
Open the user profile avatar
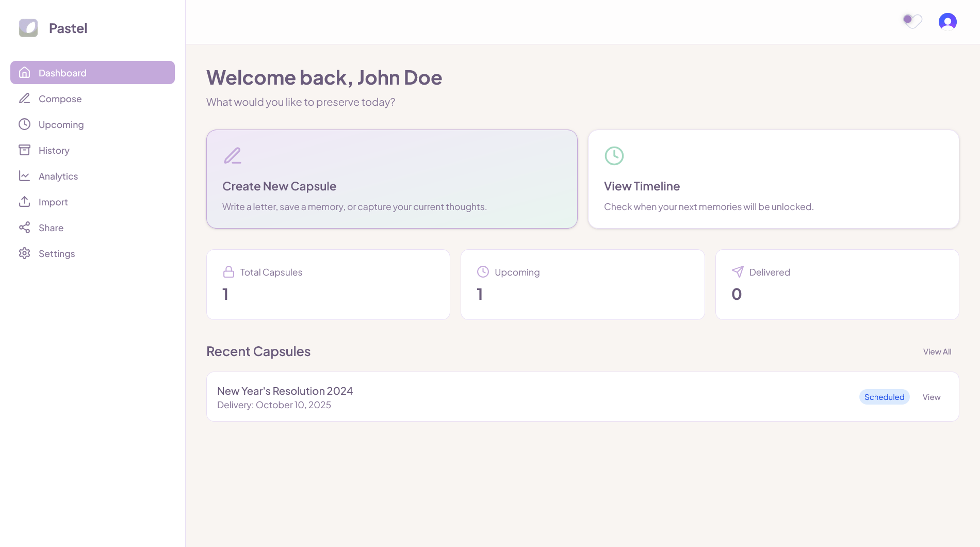(948, 22)
